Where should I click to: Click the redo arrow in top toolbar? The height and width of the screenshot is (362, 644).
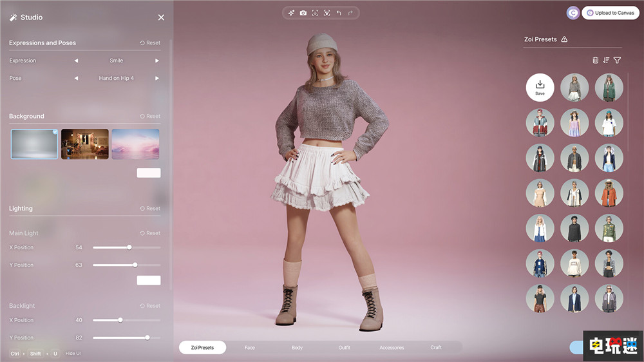[350, 13]
